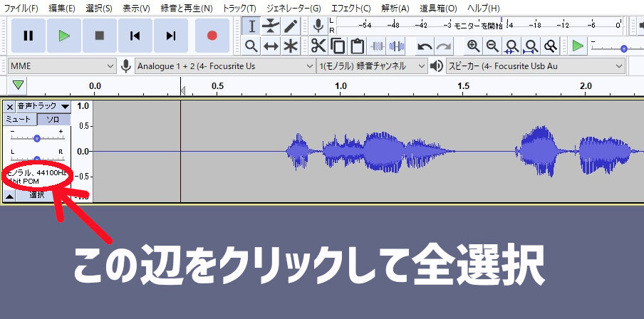This screenshot has height=319, width=644.
Task: Click the Zoom toggle icon
Action: coord(551,46)
